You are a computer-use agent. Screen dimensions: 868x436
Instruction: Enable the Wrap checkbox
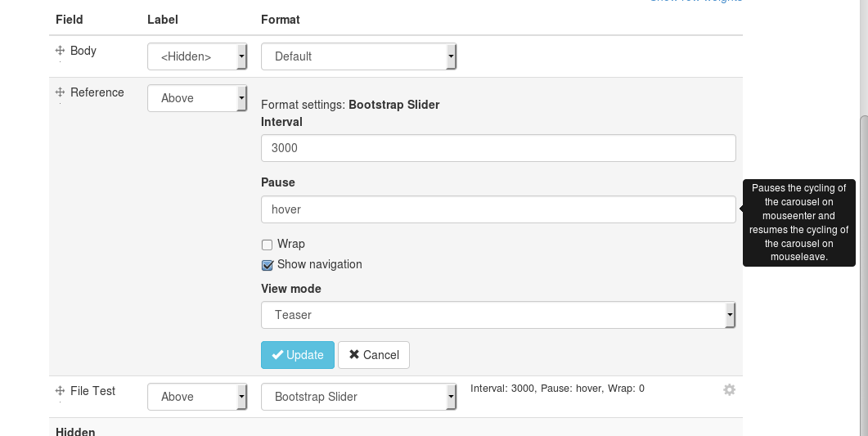267,245
